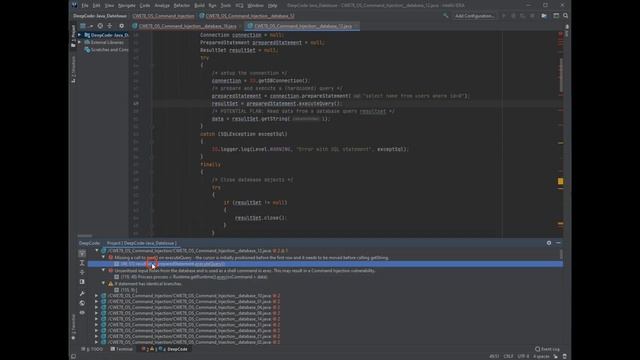The height and width of the screenshot is (360, 640).
Task: Click the CRLF line separator status
Action: 508,356
